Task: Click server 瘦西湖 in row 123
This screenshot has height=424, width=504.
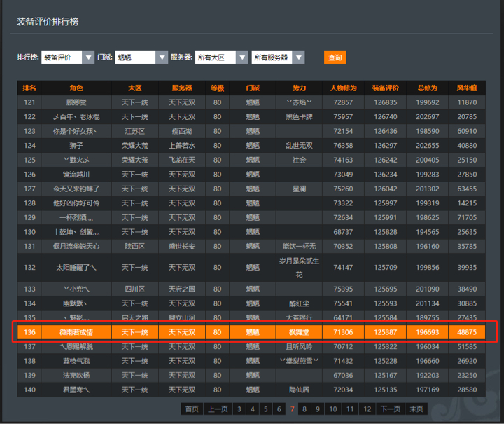Action: pos(182,131)
